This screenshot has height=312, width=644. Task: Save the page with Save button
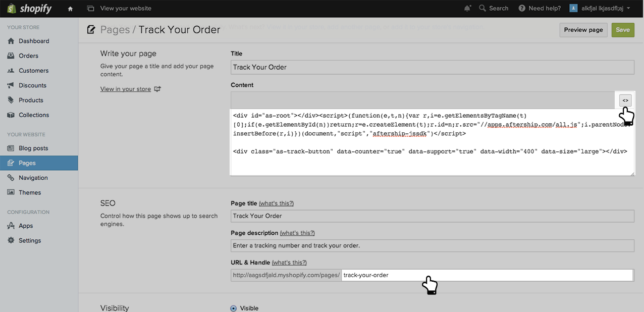(x=622, y=30)
